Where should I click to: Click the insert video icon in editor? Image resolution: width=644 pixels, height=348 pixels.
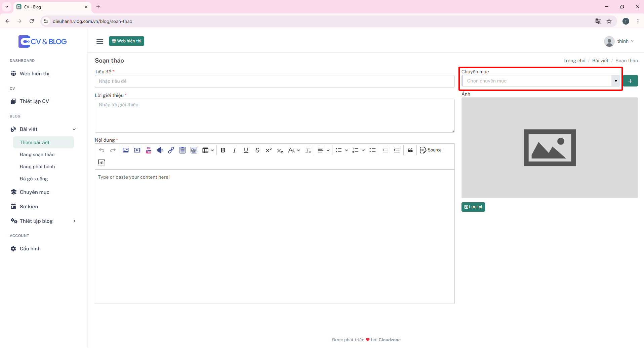[137, 150]
